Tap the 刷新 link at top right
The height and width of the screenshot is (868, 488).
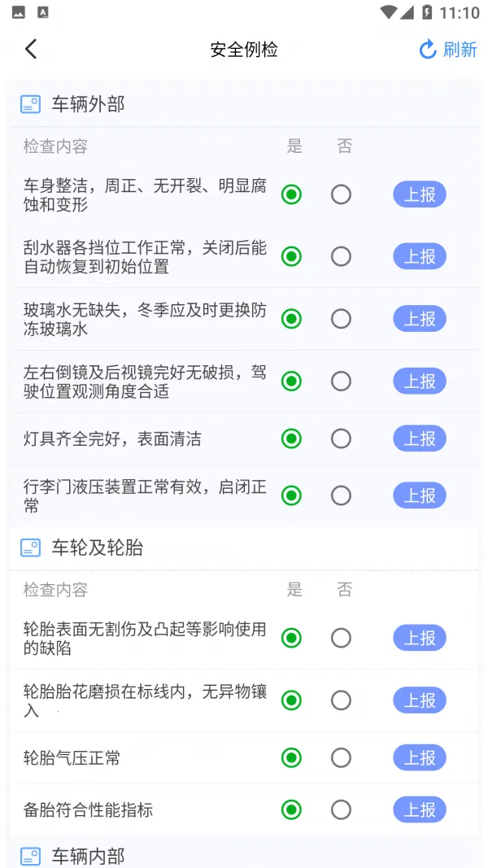pyautogui.click(x=458, y=50)
